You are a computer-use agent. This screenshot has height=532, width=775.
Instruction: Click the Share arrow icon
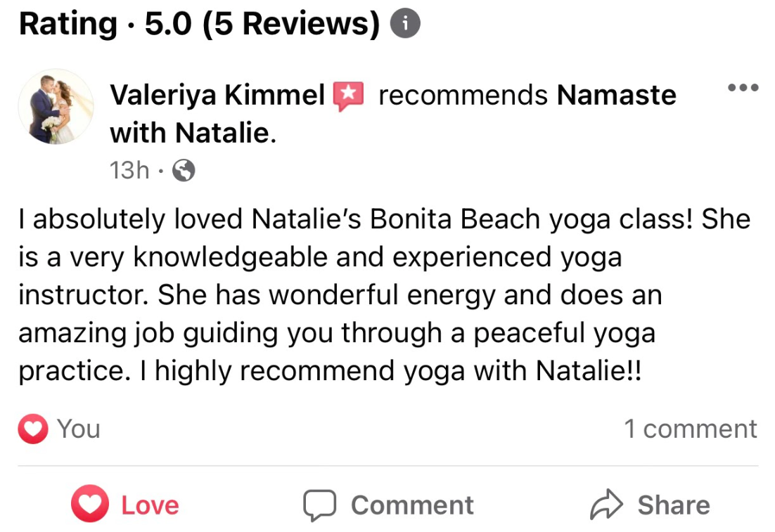coord(606,505)
